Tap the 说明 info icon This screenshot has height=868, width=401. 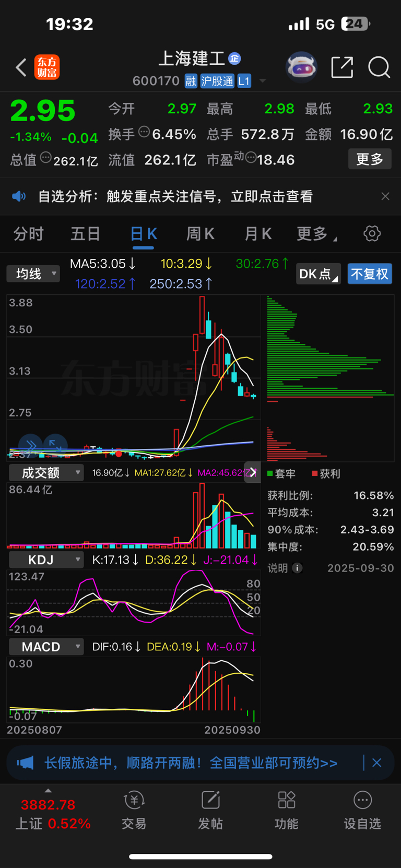[x=297, y=568]
